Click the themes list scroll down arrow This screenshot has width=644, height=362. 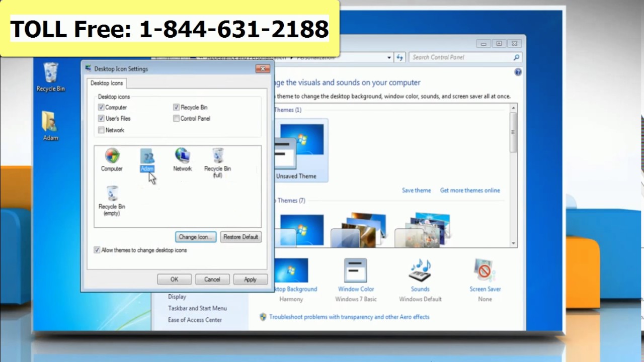513,243
